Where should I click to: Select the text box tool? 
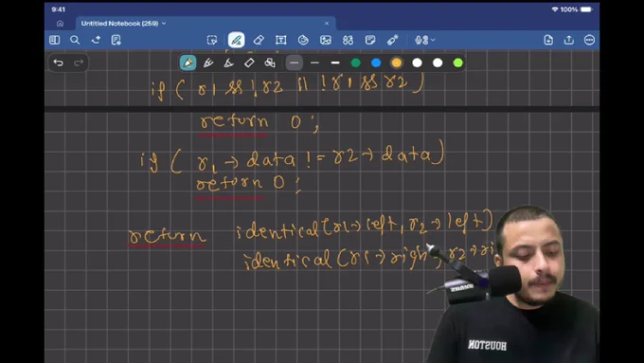pos(281,40)
